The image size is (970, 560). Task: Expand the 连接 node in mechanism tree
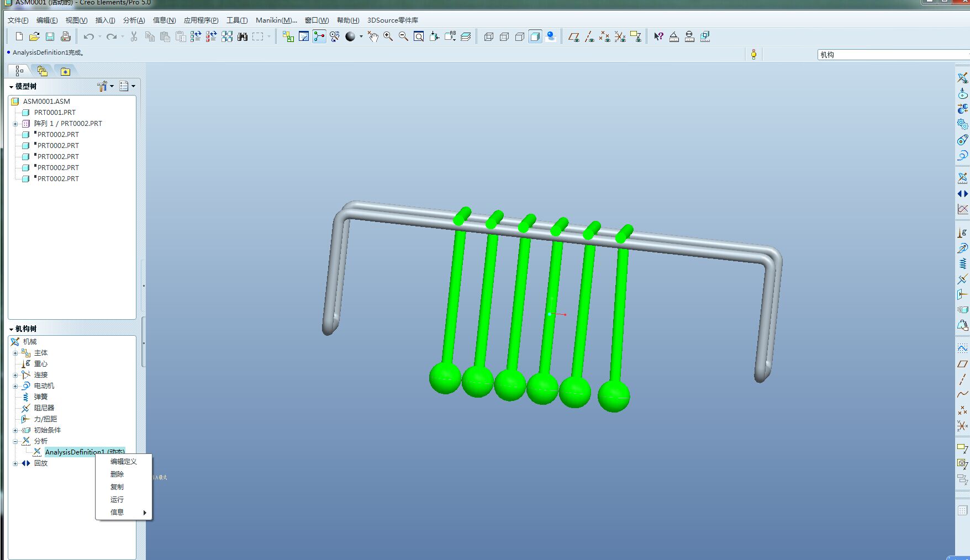(15, 375)
